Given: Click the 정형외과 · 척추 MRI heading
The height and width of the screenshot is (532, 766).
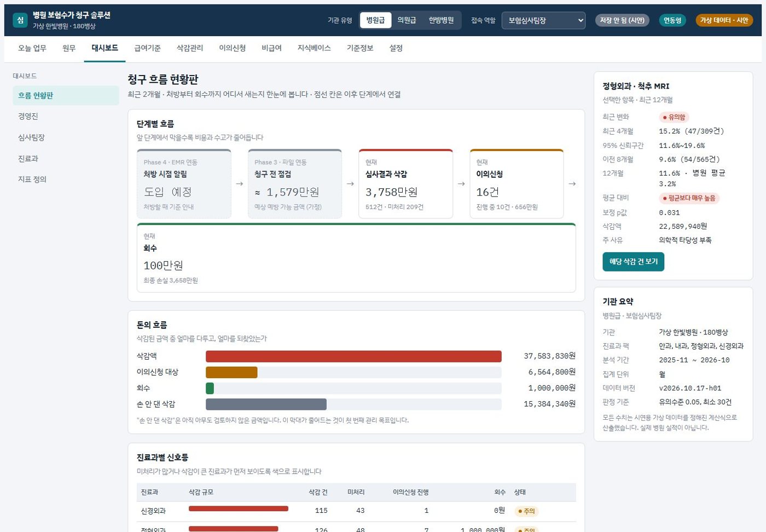Looking at the screenshot, I should (636, 86).
